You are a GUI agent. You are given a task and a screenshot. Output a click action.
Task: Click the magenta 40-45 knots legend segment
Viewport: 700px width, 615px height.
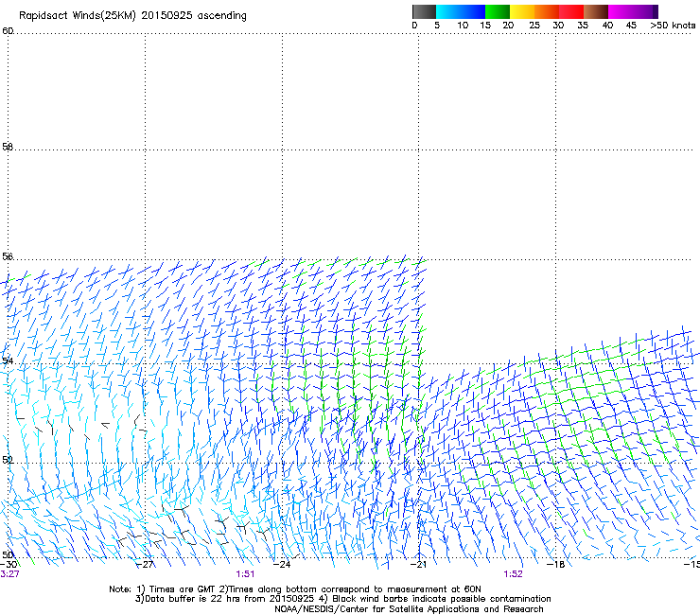(621, 11)
